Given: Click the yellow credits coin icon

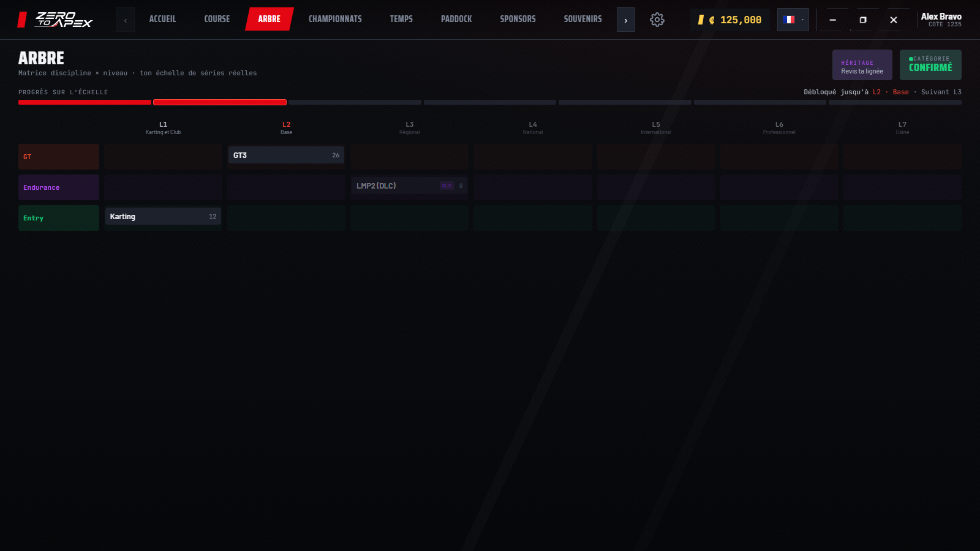Looking at the screenshot, I should tap(701, 20).
